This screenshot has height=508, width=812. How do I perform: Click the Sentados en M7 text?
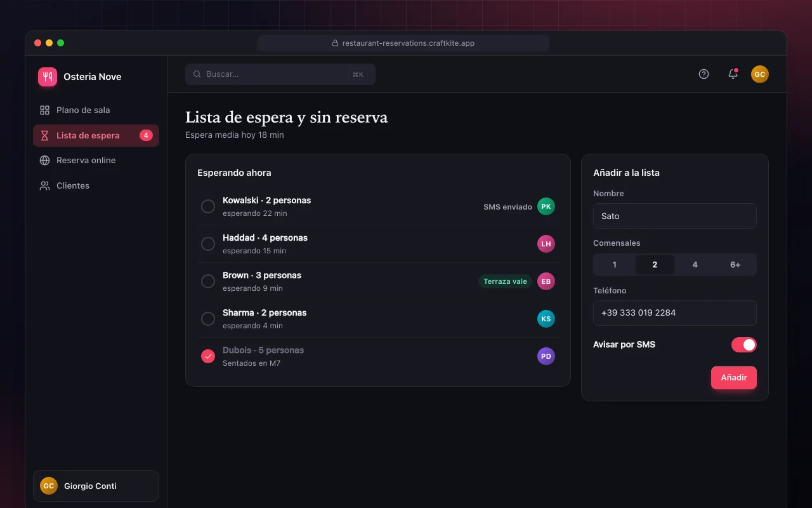coord(251,363)
